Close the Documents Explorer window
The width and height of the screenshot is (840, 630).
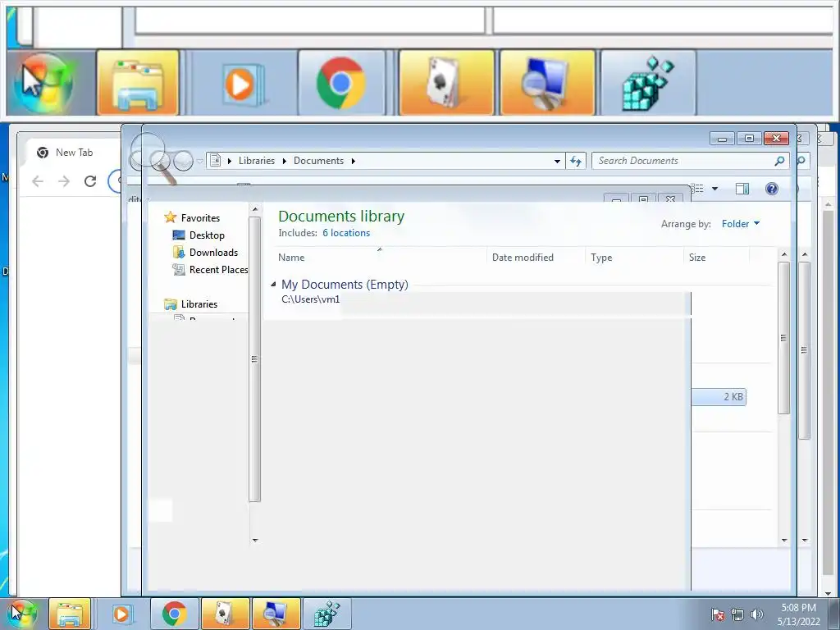776,139
